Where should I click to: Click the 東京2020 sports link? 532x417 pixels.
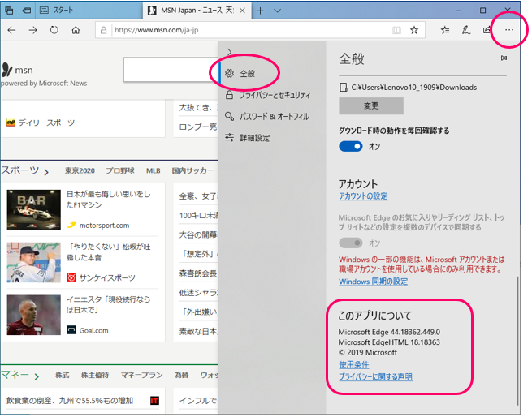click(x=80, y=170)
